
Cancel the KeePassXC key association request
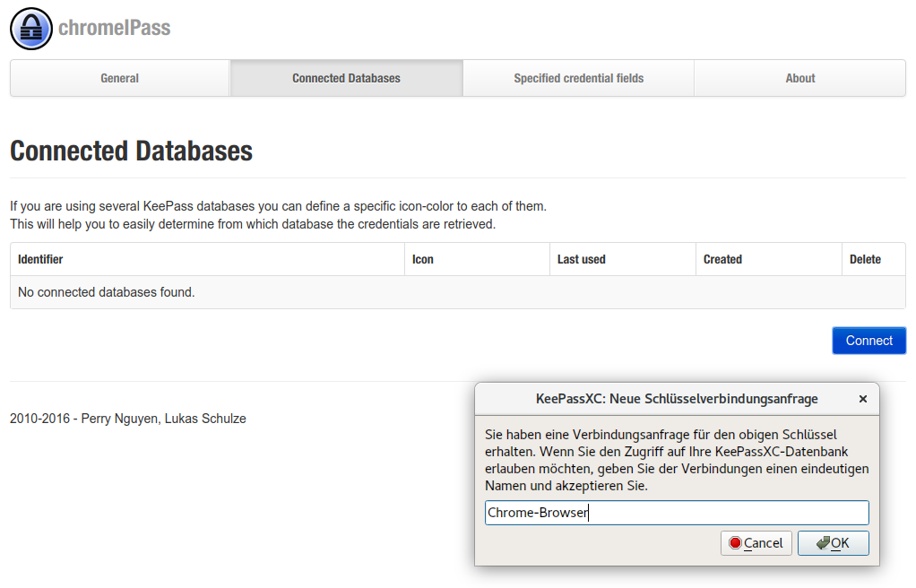pos(756,543)
